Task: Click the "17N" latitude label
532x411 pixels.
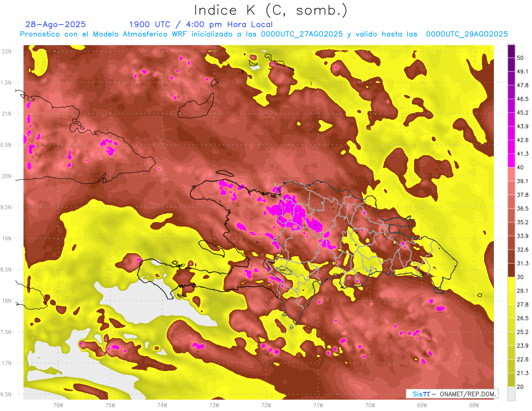Action: (x=7, y=363)
